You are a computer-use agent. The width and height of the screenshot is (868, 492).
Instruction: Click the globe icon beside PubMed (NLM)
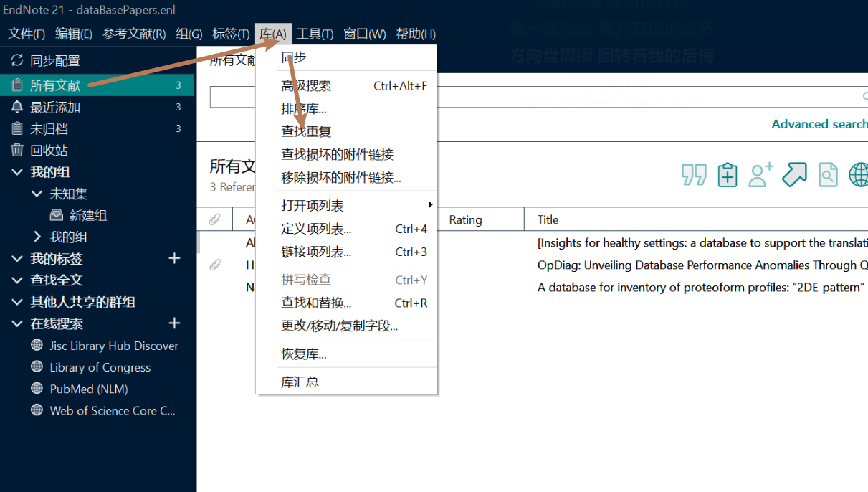pos(37,388)
